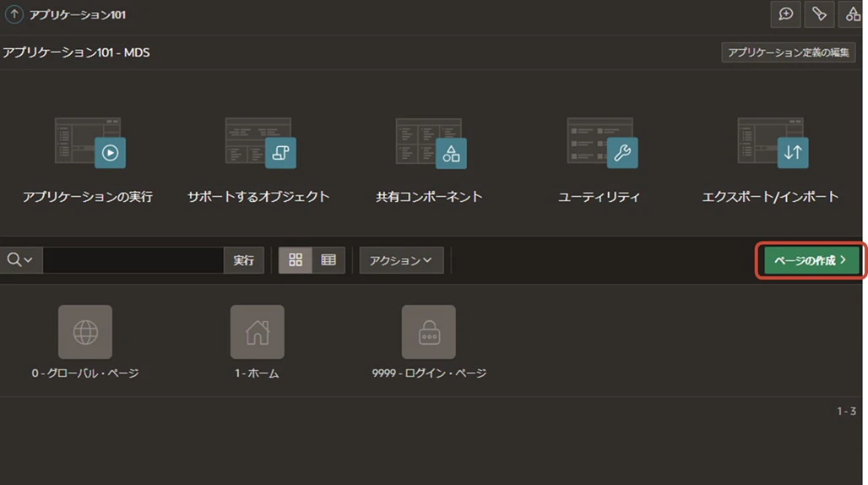Click the アプリケーション101 breadcrumb title
Image resolution: width=868 pixels, height=485 pixels.
click(x=78, y=15)
